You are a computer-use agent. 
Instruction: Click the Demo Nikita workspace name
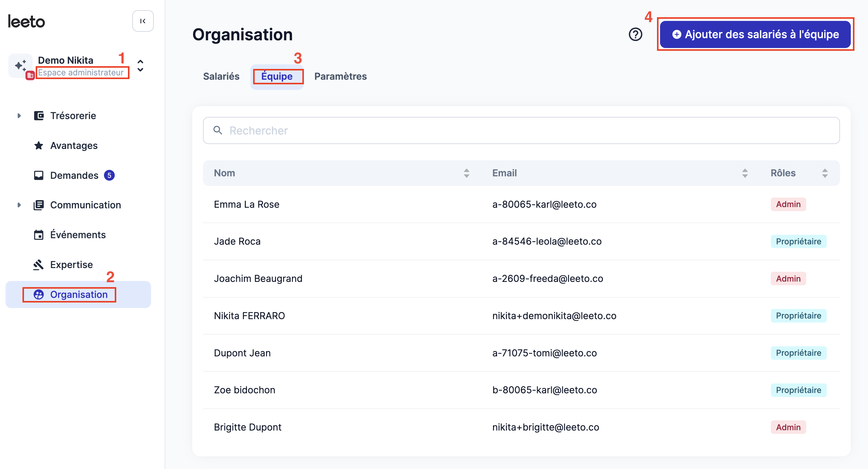point(66,60)
